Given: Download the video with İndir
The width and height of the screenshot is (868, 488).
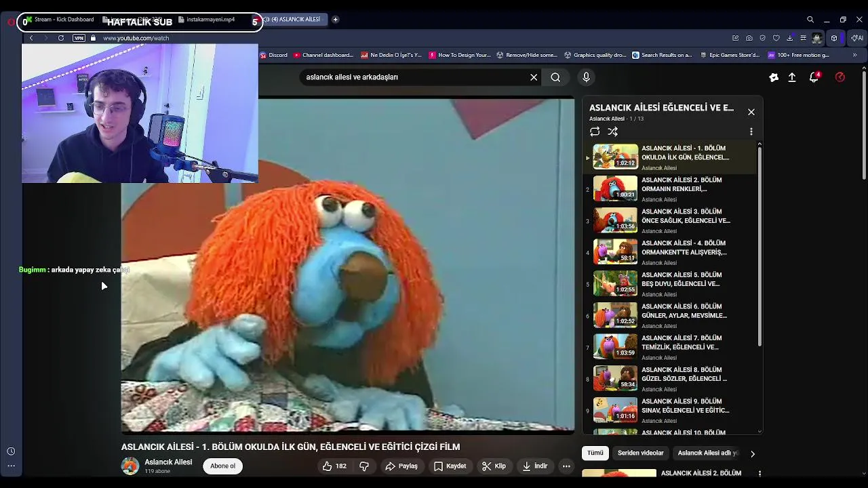Looking at the screenshot, I should click(534, 466).
